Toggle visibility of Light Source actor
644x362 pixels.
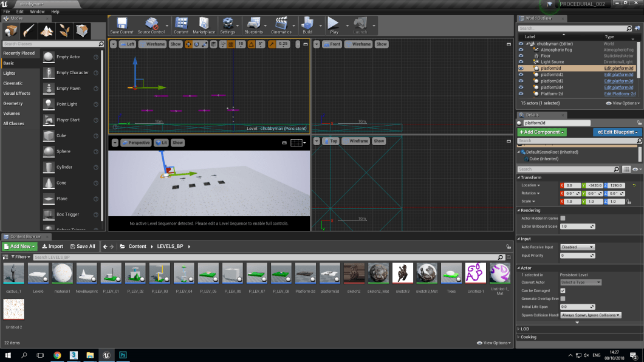pyautogui.click(x=521, y=62)
